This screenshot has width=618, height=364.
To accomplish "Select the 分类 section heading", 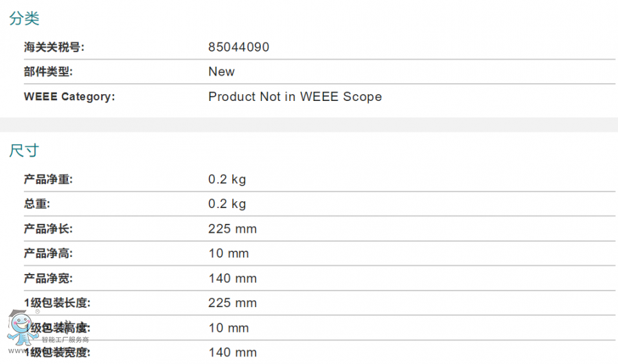I will point(25,18).
